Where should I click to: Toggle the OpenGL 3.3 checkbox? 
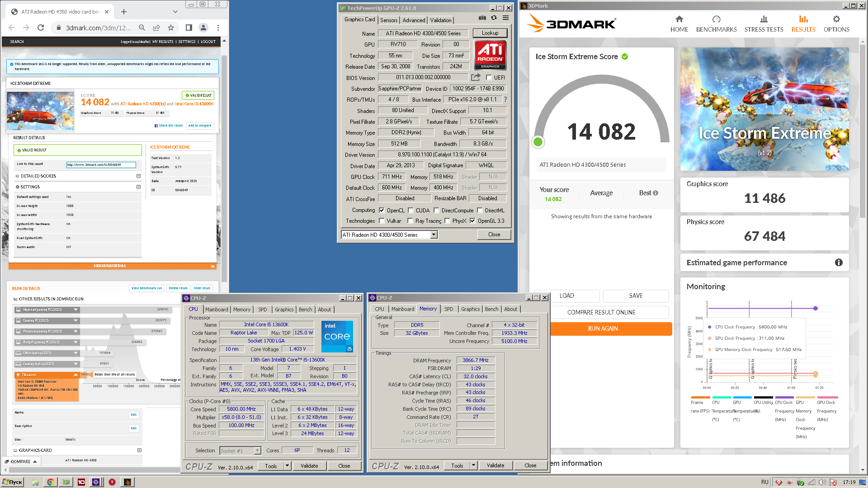tap(472, 221)
